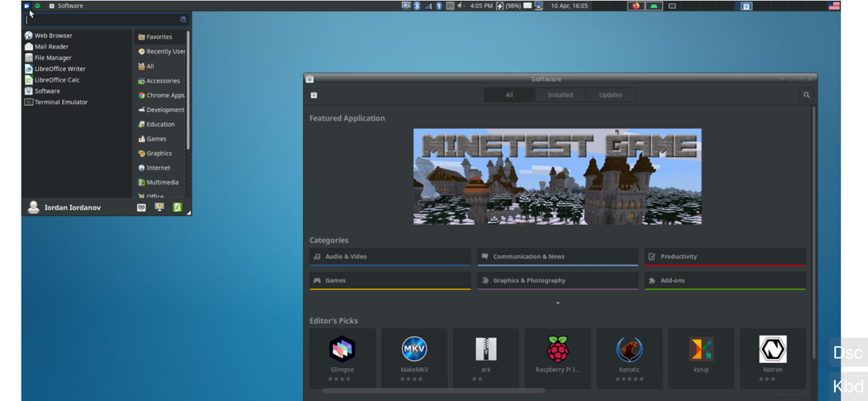This screenshot has height=401, width=868.
Task: Click the Minetest Game featured banner
Action: click(x=557, y=177)
